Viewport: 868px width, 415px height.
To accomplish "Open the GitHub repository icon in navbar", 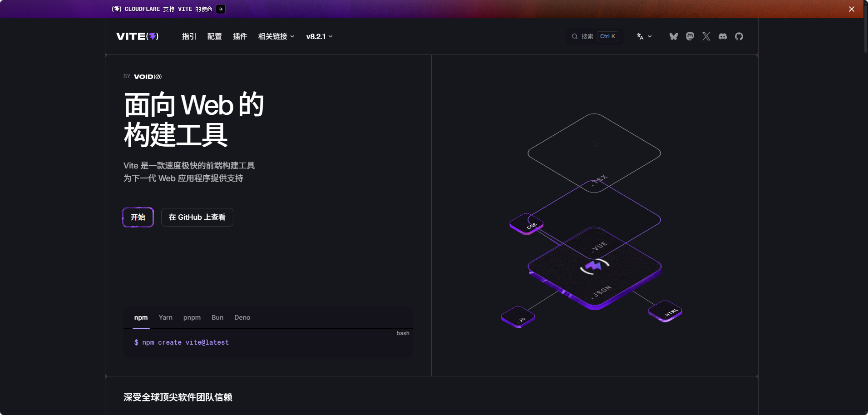I will coord(739,36).
